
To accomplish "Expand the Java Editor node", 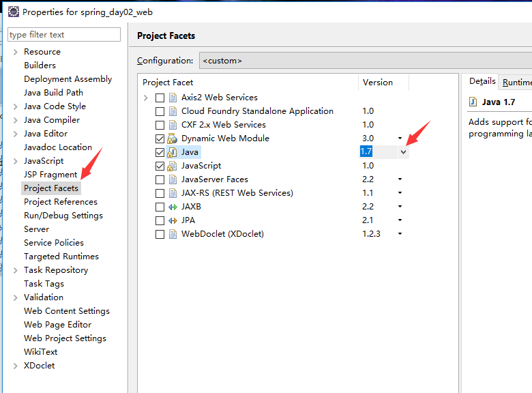I will click(x=15, y=134).
